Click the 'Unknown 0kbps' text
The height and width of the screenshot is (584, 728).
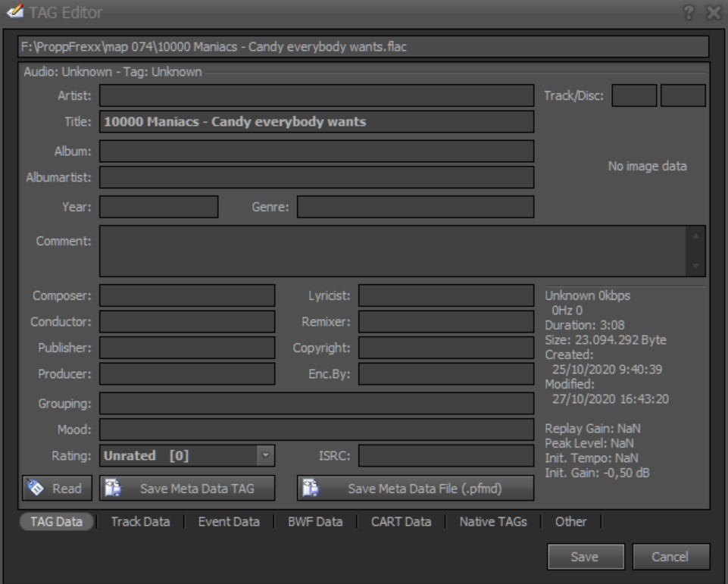pyautogui.click(x=587, y=295)
